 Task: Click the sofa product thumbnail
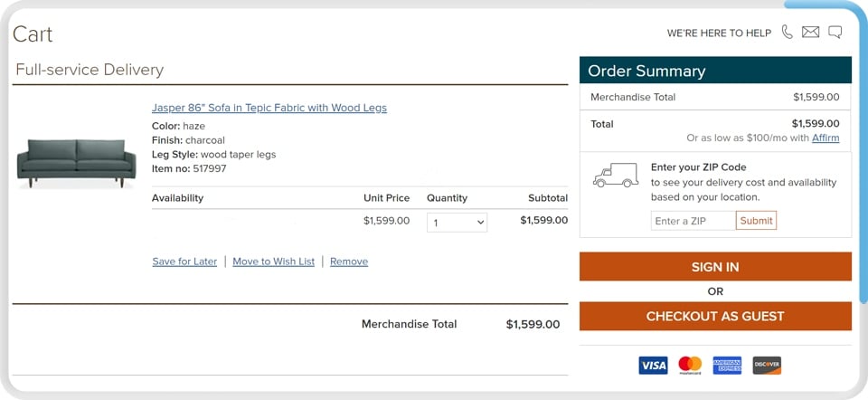coord(76,164)
